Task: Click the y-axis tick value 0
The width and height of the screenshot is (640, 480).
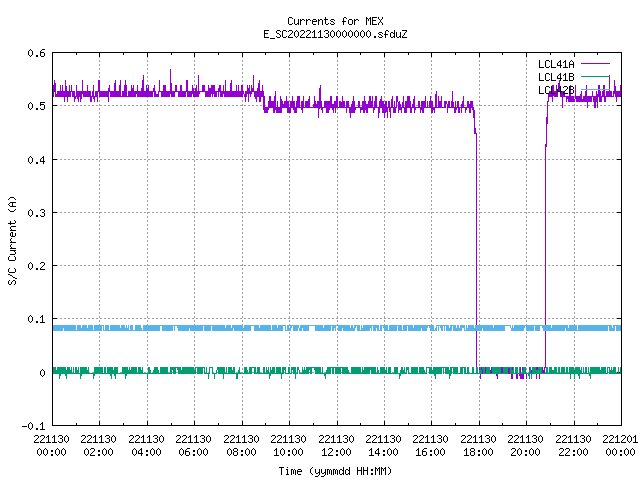Action: coord(42,373)
